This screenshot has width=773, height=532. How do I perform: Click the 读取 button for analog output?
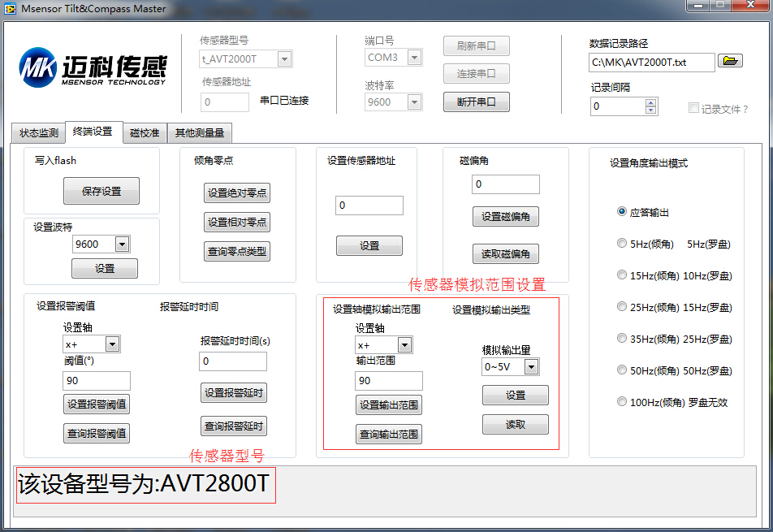coord(516,425)
